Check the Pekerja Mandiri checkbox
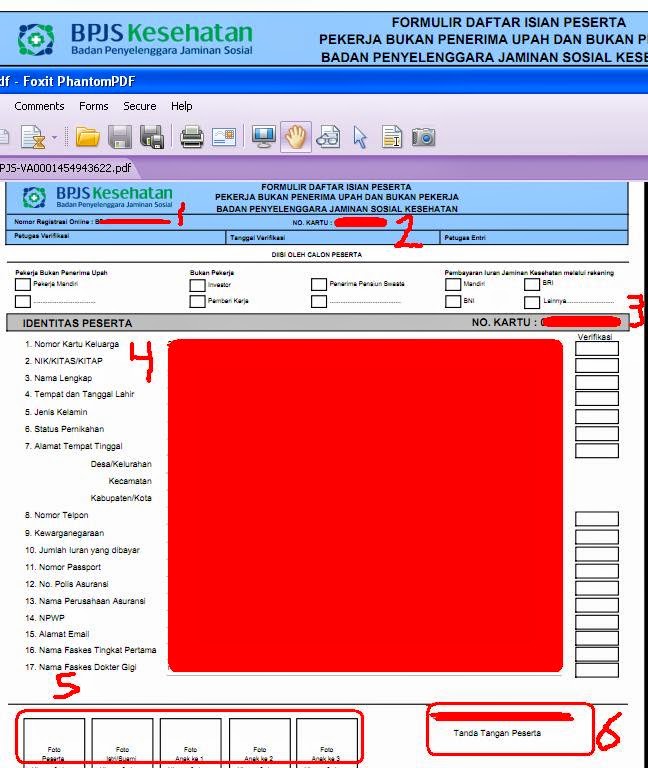Screen dimensions: 648x768 23,285
